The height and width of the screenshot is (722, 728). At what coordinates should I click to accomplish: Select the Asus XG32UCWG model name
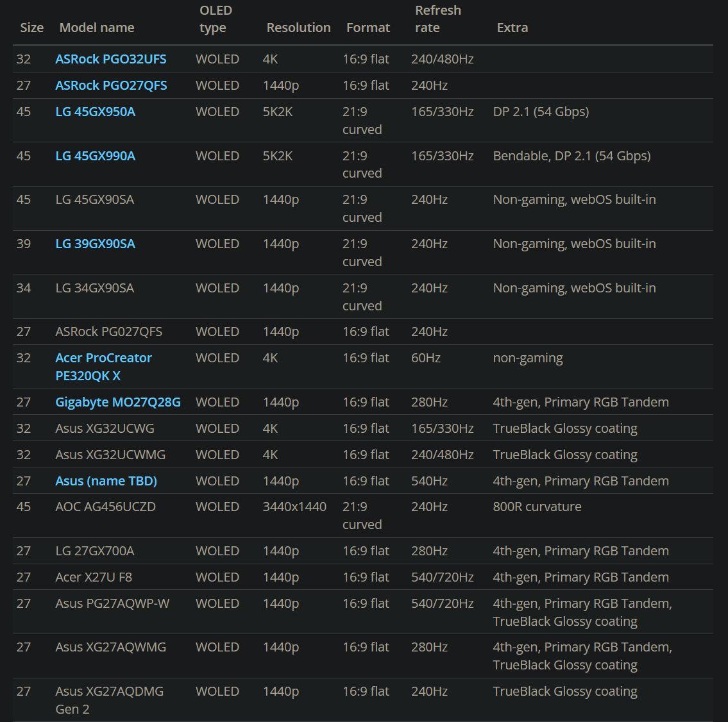point(105,428)
